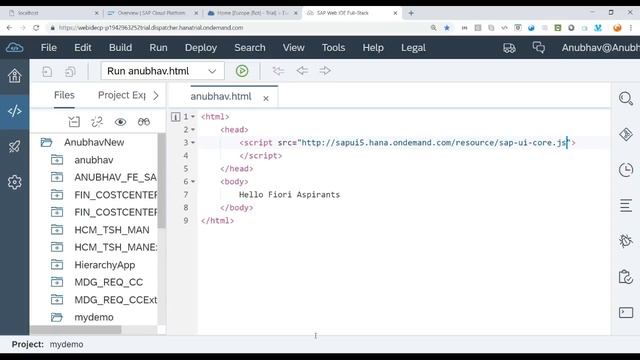This screenshot has width=640, height=360.
Task: Bookmark page with browser star icon
Action: tap(447, 28)
